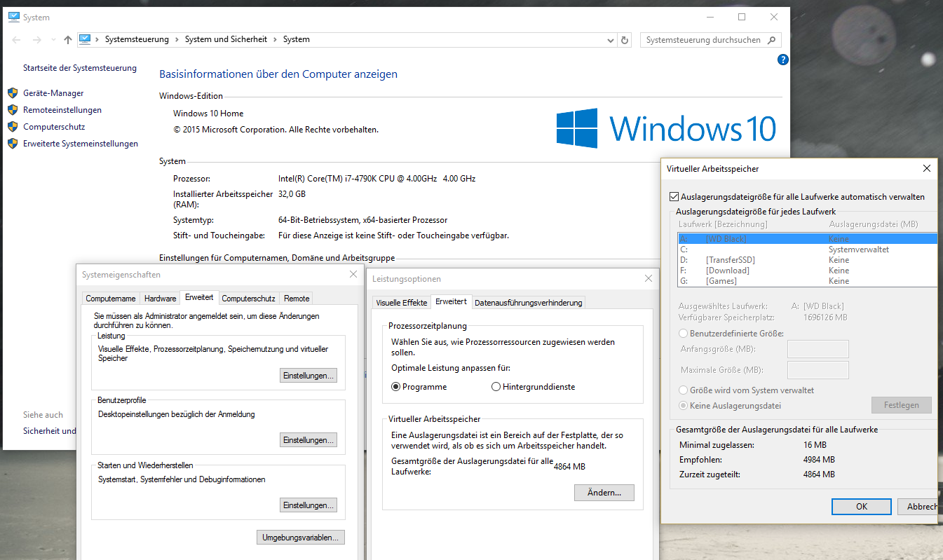The image size is (943, 560).
Task: Select Erweitert tab in Systemeigenschaften
Action: pos(199,297)
